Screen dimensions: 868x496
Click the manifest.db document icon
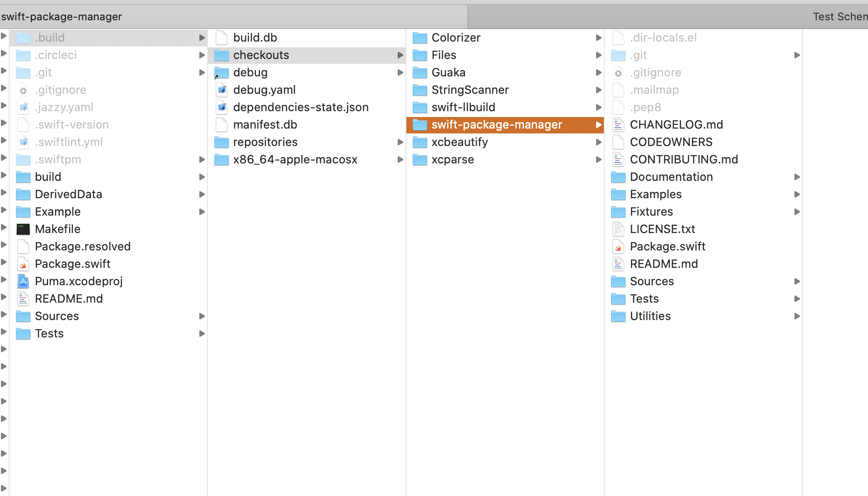coord(222,125)
